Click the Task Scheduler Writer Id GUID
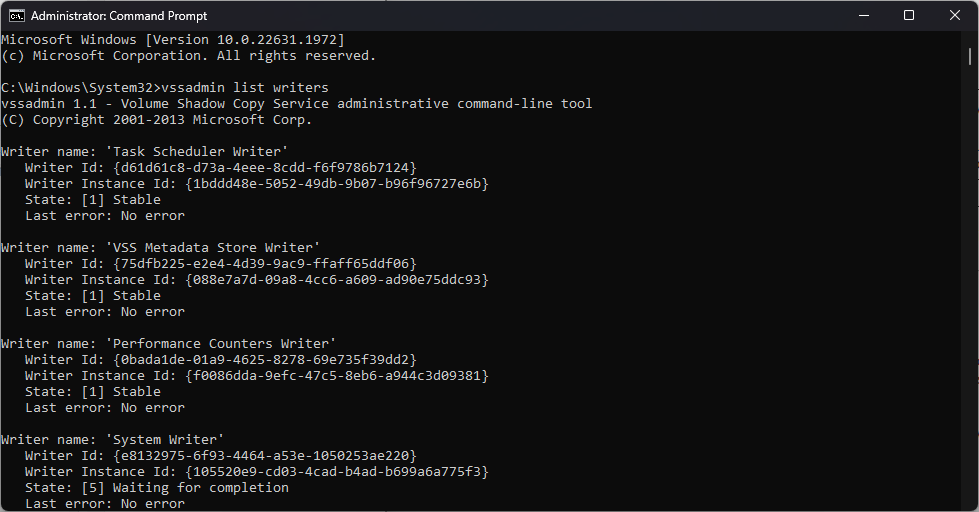Image resolution: width=979 pixels, height=512 pixels. point(264,168)
